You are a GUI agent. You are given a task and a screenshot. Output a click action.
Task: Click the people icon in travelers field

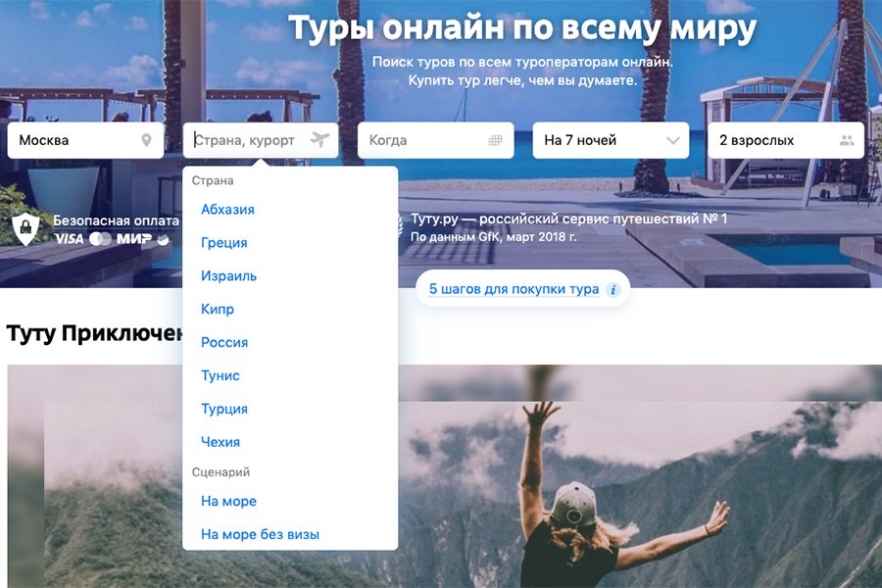[x=847, y=140]
